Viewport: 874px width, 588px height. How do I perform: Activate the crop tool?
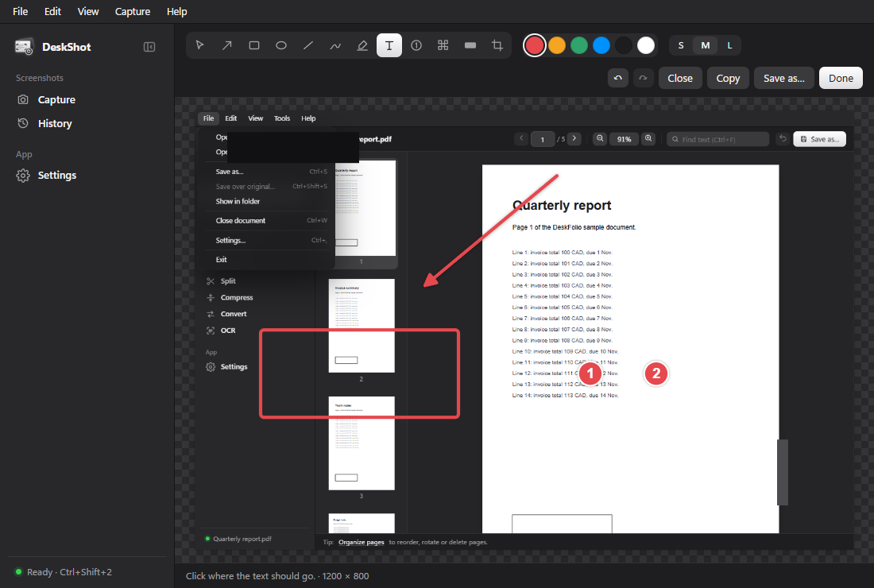pos(497,46)
